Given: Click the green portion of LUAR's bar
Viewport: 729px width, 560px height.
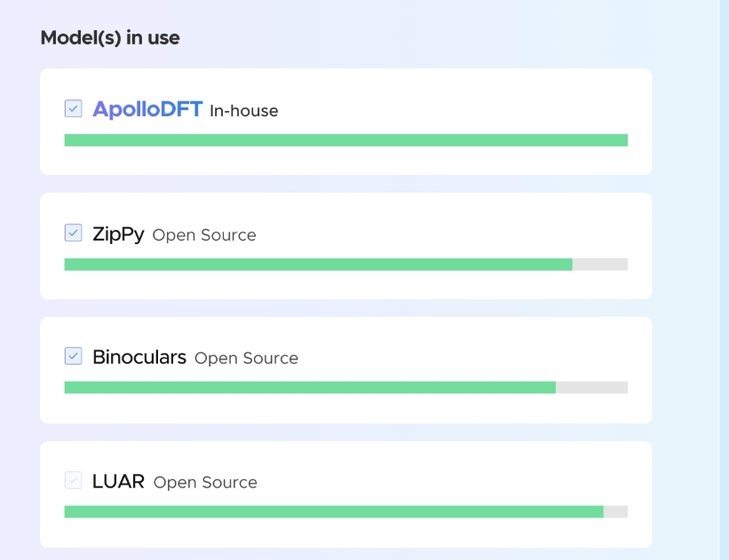Looking at the screenshot, I should (334, 512).
